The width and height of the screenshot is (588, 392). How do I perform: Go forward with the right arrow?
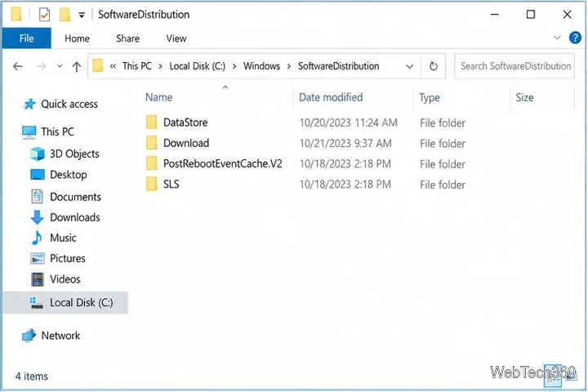click(42, 66)
